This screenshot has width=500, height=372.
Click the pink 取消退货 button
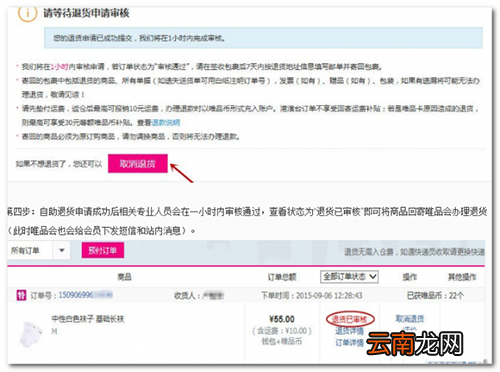pos(138,163)
